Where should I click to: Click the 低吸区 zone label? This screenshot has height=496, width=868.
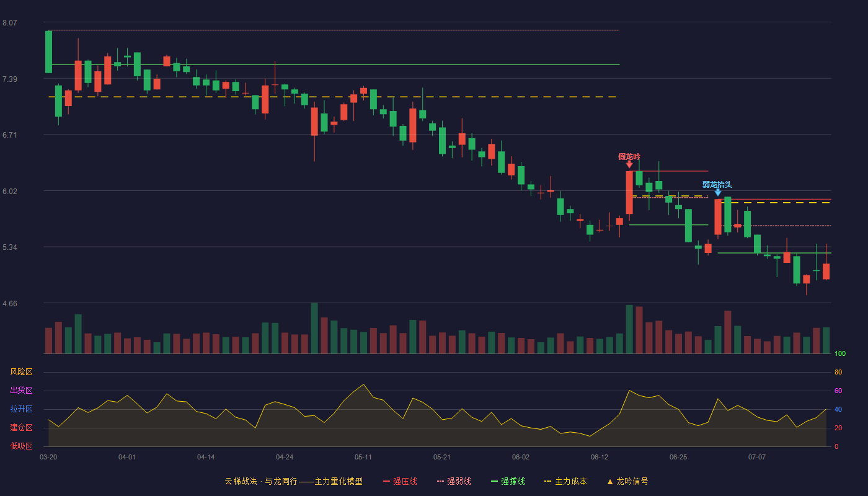pyautogui.click(x=21, y=446)
